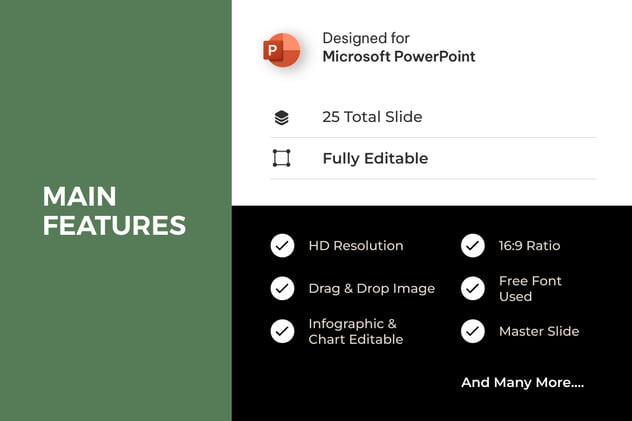The width and height of the screenshot is (632, 421).
Task: Select the Drag & Drop Image text
Action: coord(371,288)
